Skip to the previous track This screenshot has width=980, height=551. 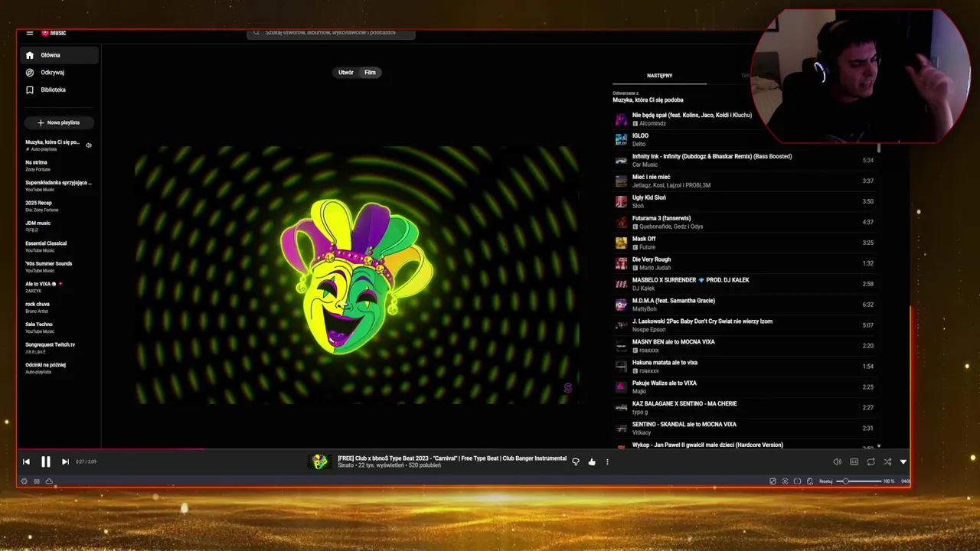click(x=26, y=461)
